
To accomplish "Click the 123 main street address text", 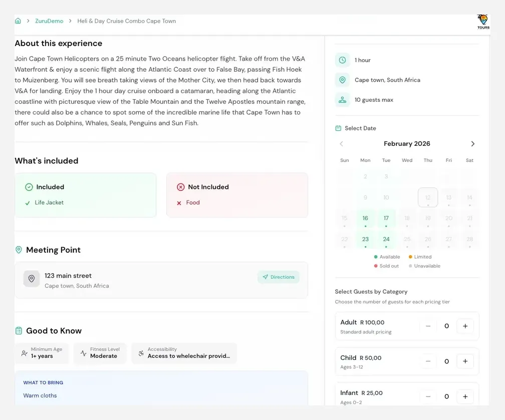I will [68, 276].
